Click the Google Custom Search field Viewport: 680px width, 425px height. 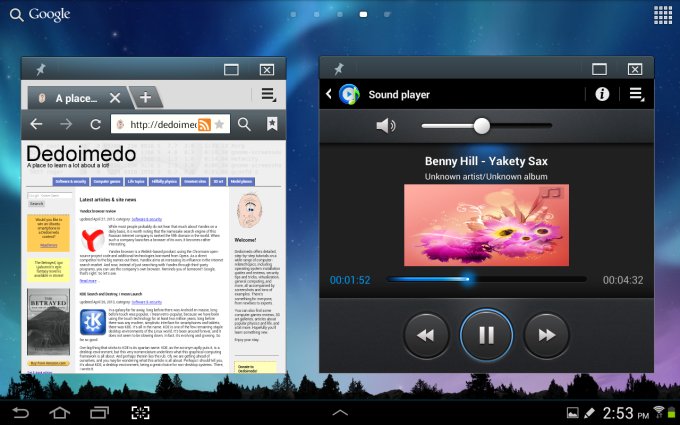coord(50,196)
